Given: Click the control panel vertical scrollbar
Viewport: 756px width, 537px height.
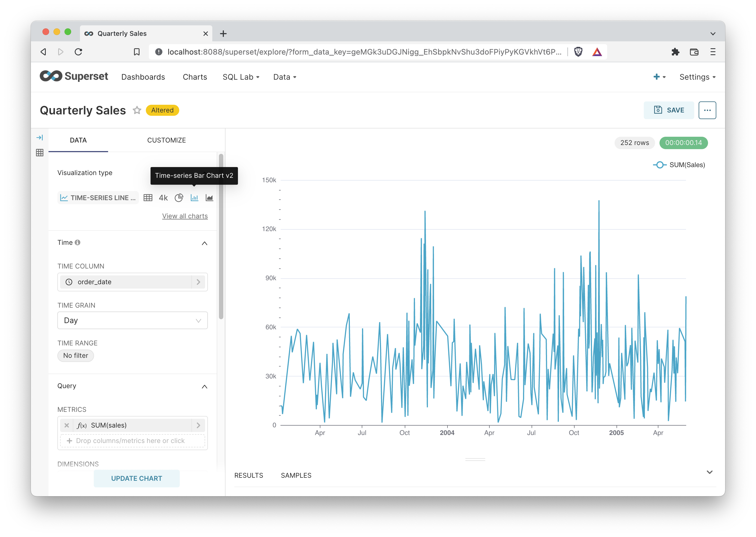Looking at the screenshot, I should tap(221, 237).
